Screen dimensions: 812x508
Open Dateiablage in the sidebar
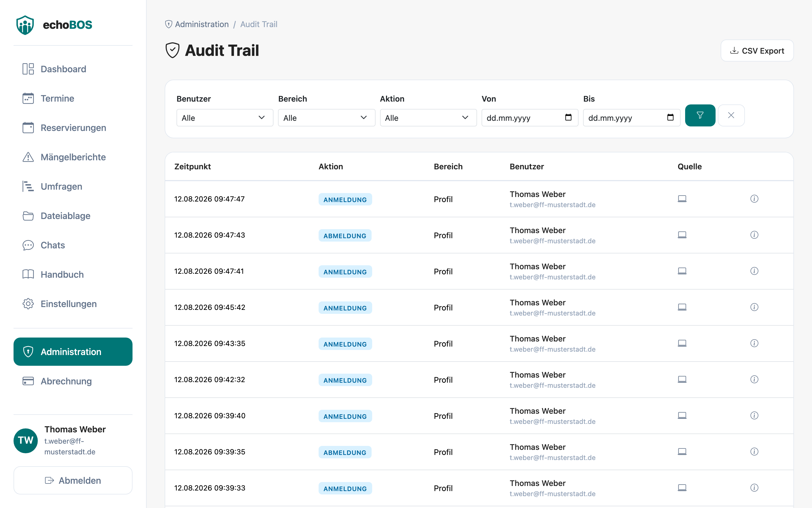(x=73, y=216)
